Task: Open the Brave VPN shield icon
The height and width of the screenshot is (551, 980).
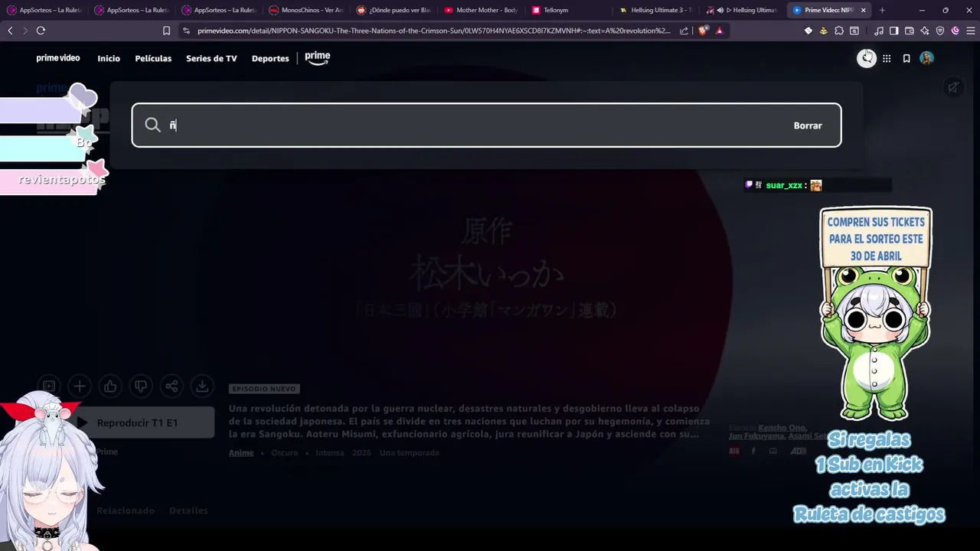Action: coord(940,31)
